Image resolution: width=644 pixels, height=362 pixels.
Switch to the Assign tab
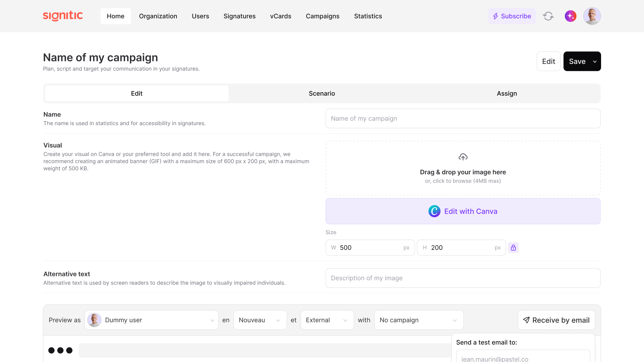(x=507, y=94)
